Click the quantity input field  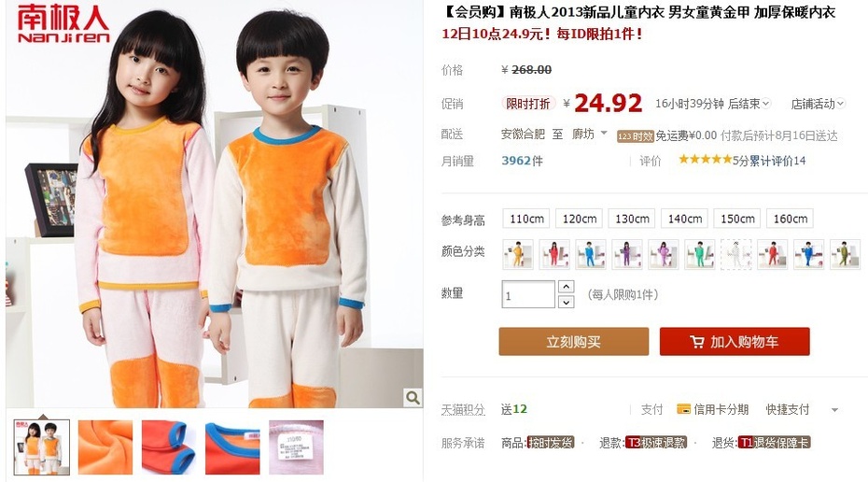coord(528,294)
